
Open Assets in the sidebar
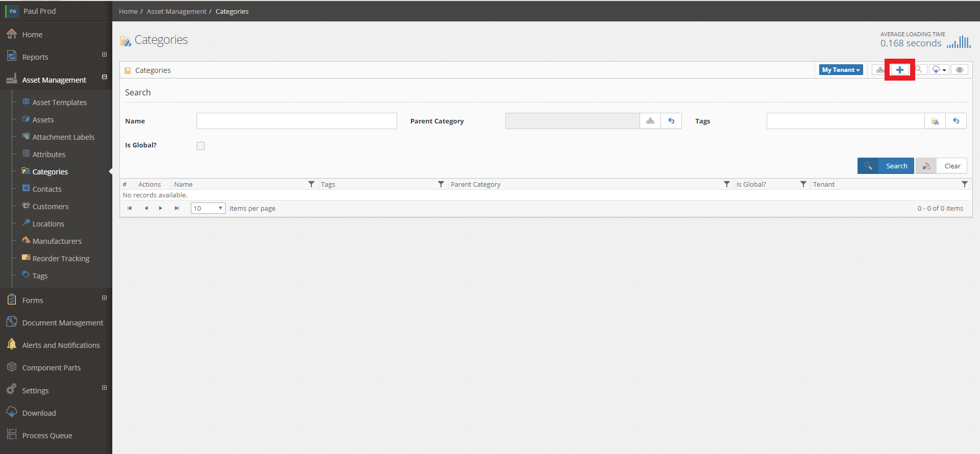pyautogui.click(x=43, y=120)
